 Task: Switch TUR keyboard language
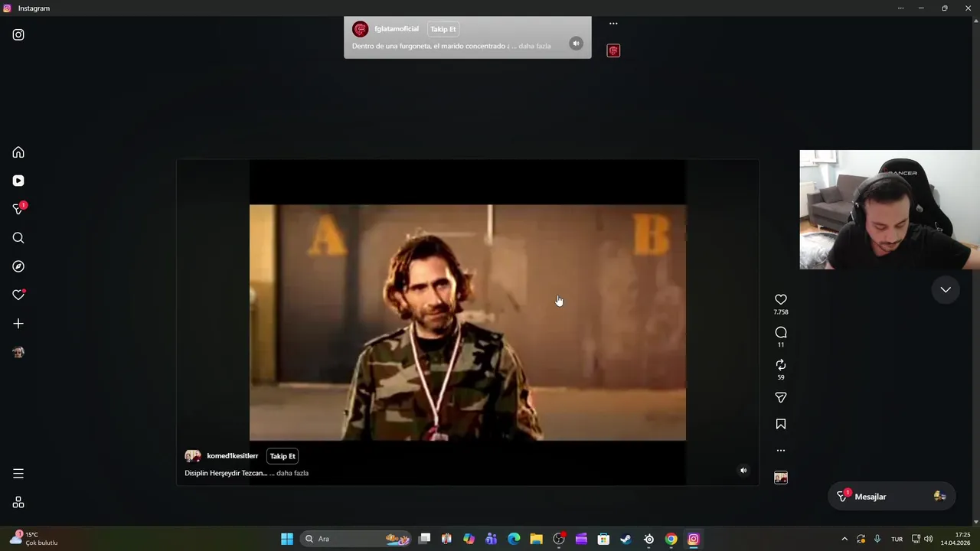coord(897,539)
